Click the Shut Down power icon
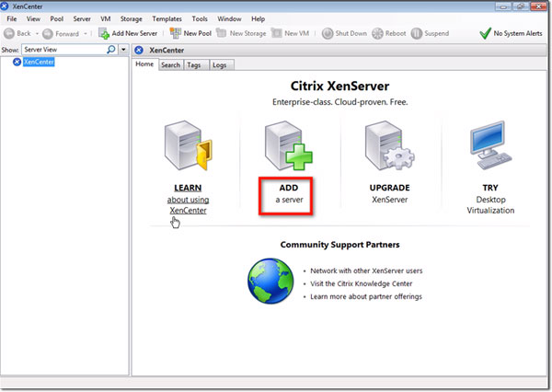Screen dimensions: 552x392 click(328, 33)
